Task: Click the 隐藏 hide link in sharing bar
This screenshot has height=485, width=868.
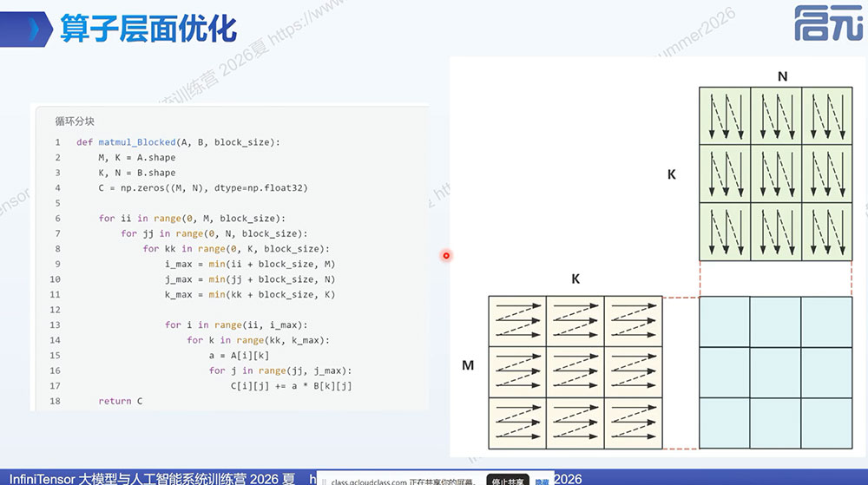Action: click(542, 482)
